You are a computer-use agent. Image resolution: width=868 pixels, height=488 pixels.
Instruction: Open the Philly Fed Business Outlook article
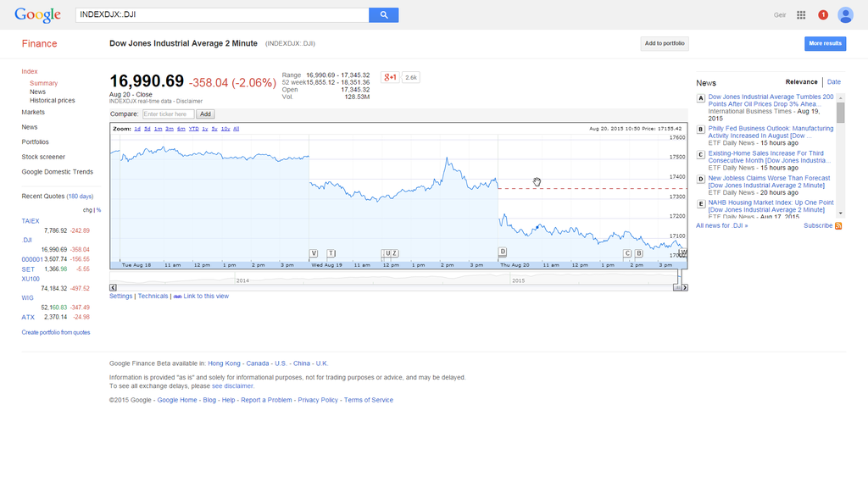tap(771, 131)
